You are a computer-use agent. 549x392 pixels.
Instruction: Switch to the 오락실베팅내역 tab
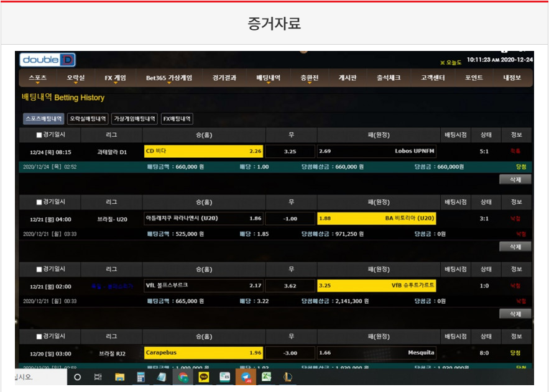pyautogui.click(x=88, y=119)
